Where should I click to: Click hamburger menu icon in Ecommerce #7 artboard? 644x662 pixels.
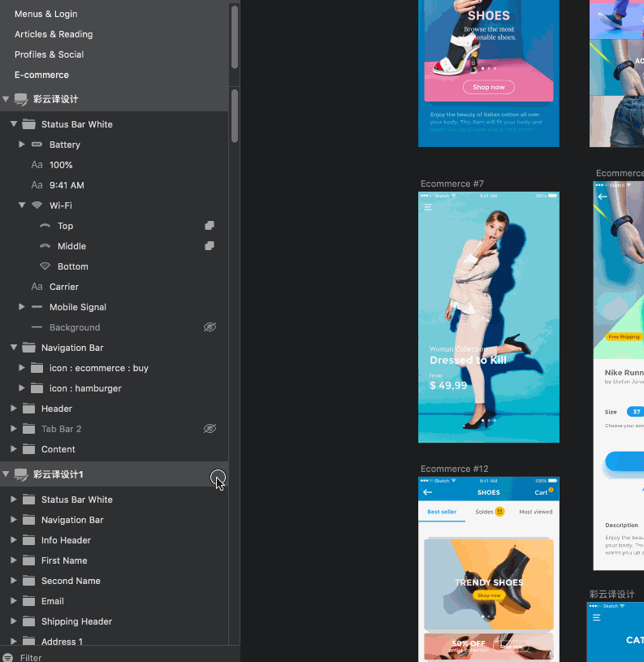click(428, 208)
